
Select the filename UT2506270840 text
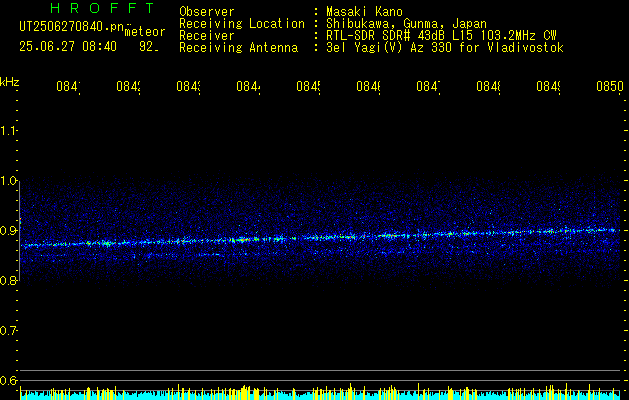(x=72, y=26)
